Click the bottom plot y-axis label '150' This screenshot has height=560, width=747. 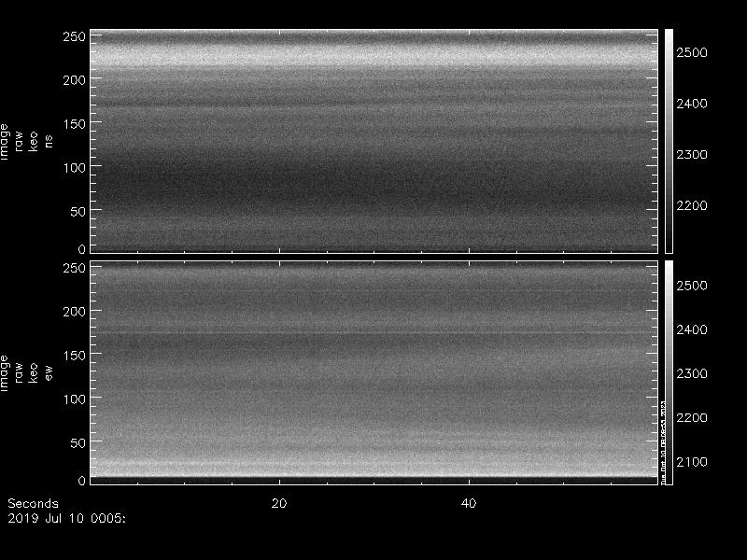[x=75, y=356]
